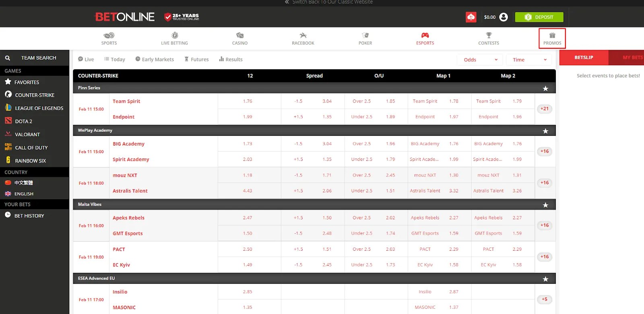Select the League of Legends icon
The height and width of the screenshot is (314, 644).
[8, 108]
